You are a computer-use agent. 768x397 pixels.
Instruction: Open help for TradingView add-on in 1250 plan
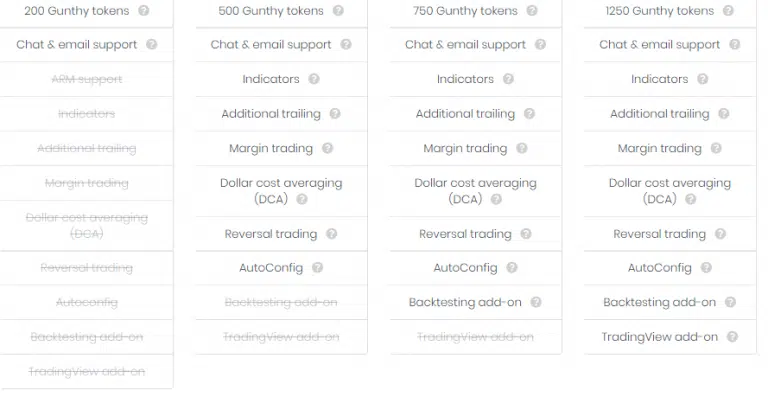[732, 336]
